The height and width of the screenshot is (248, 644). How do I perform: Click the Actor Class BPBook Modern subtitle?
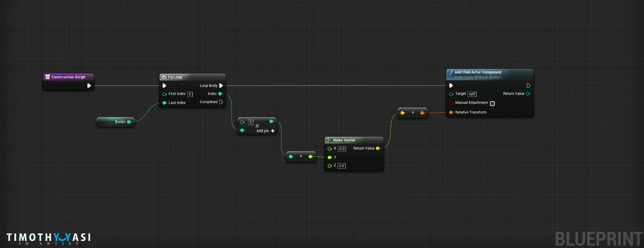pos(478,77)
